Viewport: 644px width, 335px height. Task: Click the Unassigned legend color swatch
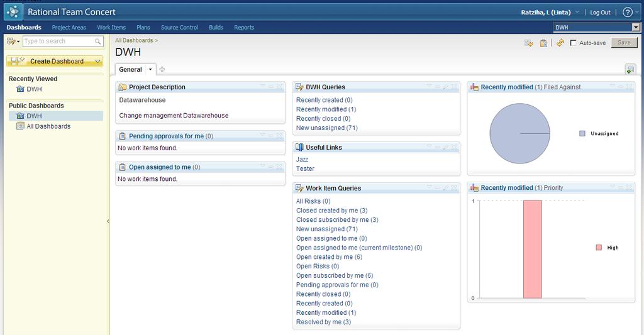click(582, 133)
